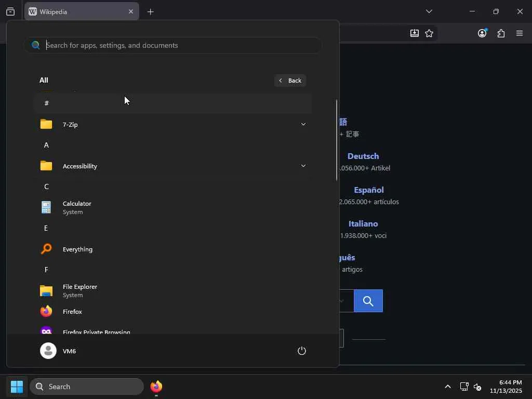Open the Firefox extensions icon

(x=501, y=33)
